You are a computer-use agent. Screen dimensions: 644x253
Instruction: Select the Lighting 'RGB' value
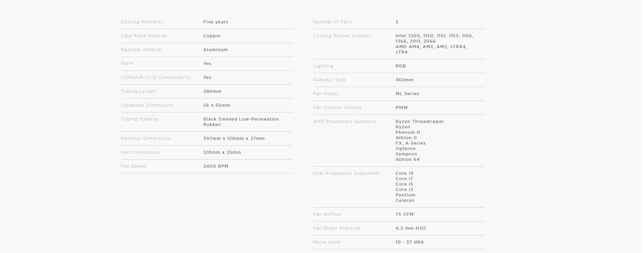point(401,66)
